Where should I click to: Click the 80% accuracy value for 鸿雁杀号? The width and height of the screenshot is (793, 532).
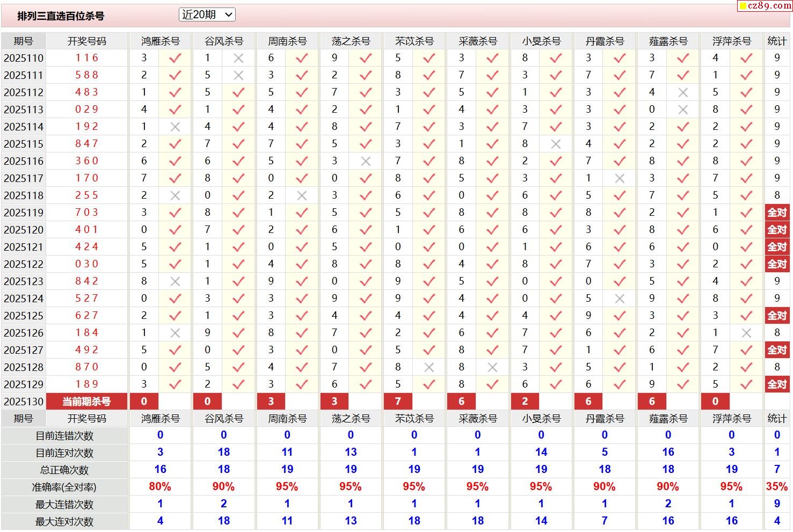160,487
